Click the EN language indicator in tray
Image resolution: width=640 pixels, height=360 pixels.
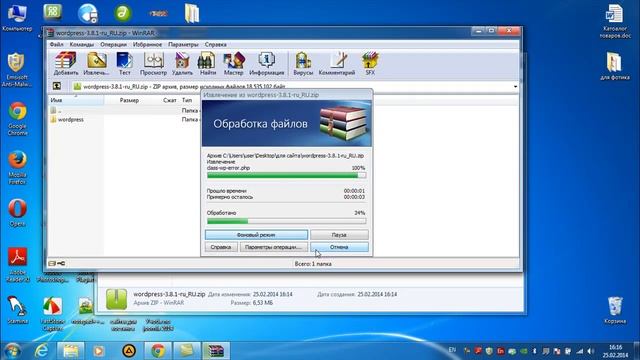(452, 350)
